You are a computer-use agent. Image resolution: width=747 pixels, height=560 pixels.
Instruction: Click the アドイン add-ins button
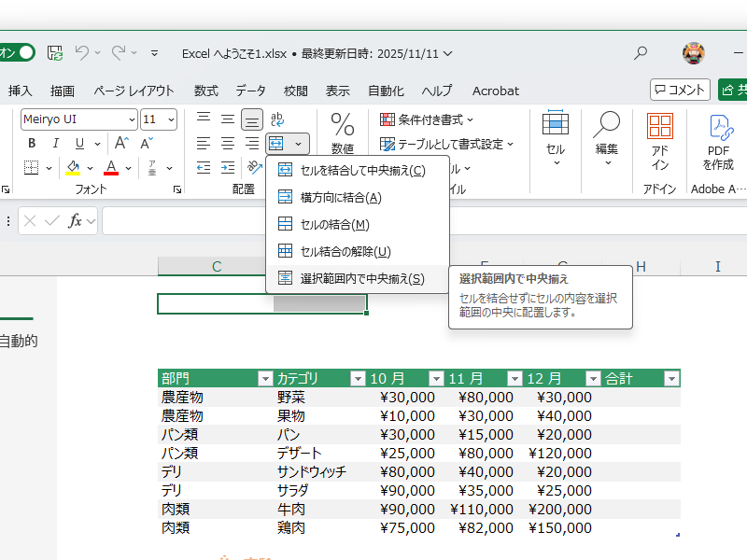(660, 142)
